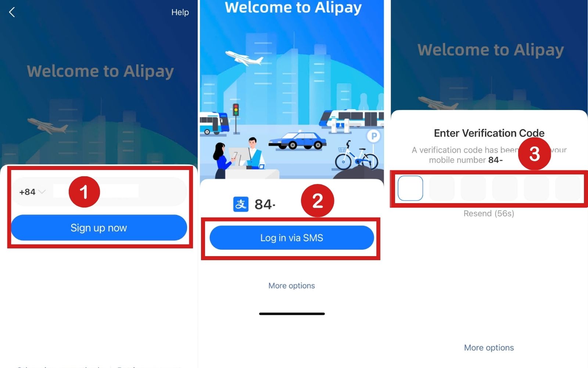Open More options on verification screen

coord(489,347)
